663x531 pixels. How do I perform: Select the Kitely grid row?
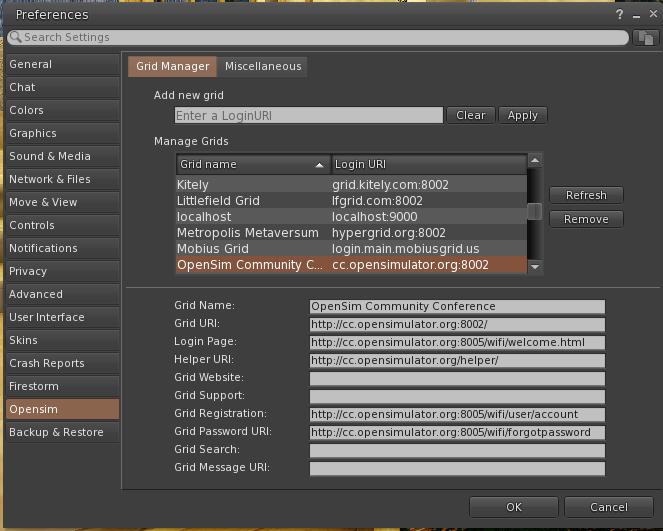tap(351, 185)
